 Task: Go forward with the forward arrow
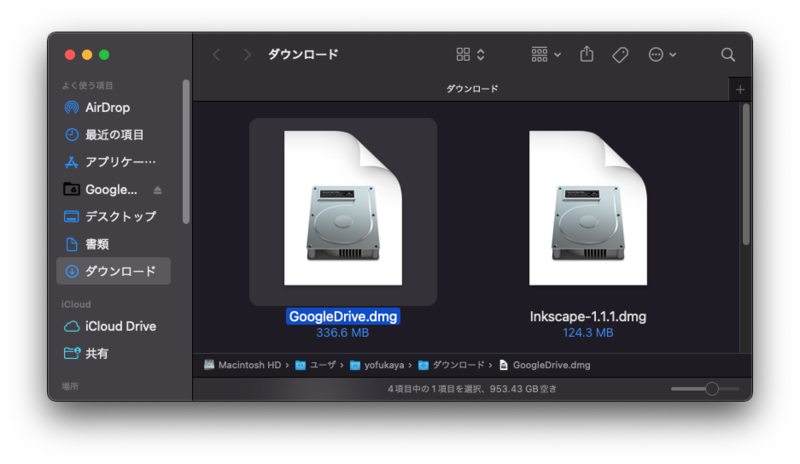coord(247,55)
